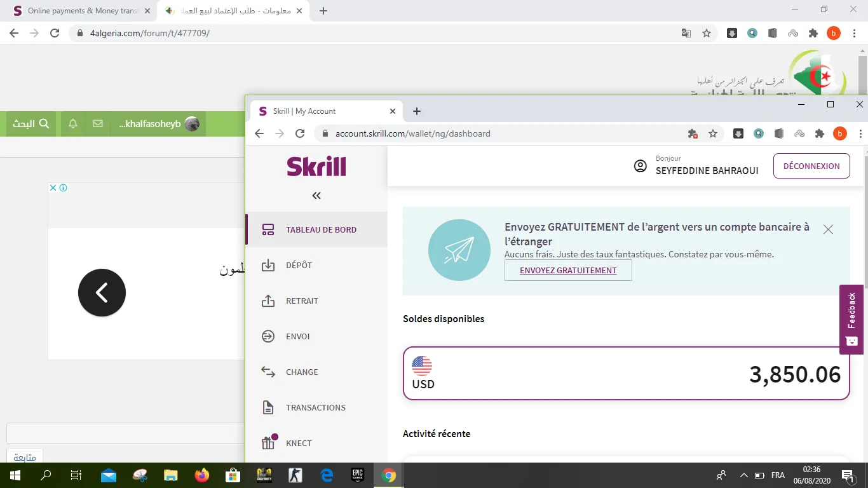This screenshot has width=868, height=488.
Task: Click the Skrill address bar URL
Action: coord(413,134)
